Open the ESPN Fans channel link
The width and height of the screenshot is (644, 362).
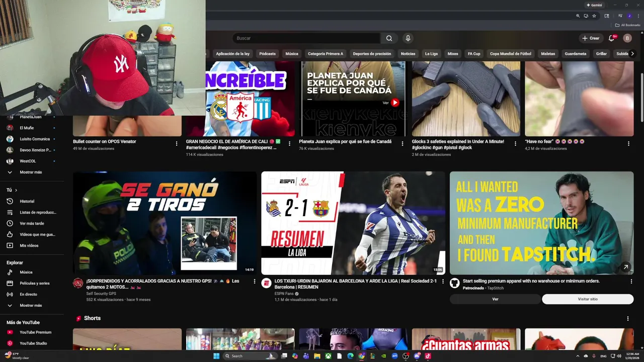pyautogui.click(x=284, y=294)
